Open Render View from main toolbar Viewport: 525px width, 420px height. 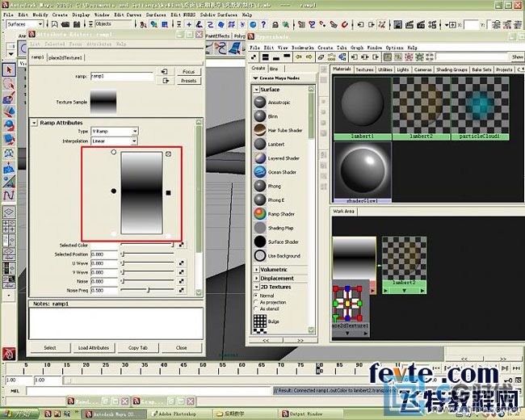397,24
